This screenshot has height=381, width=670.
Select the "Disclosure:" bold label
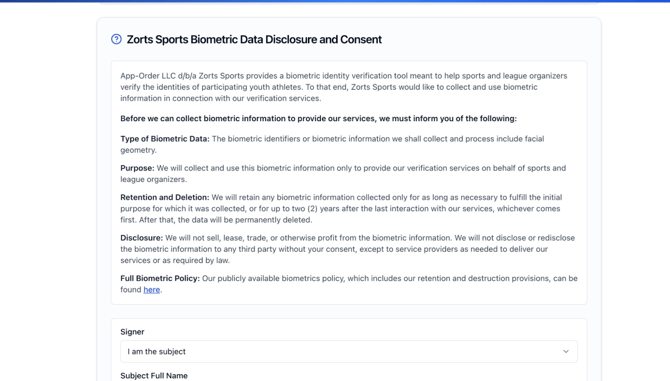click(141, 238)
